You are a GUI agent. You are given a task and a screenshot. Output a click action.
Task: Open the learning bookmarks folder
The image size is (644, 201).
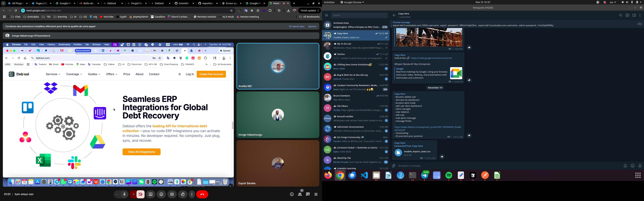click(x=60, y=17)
